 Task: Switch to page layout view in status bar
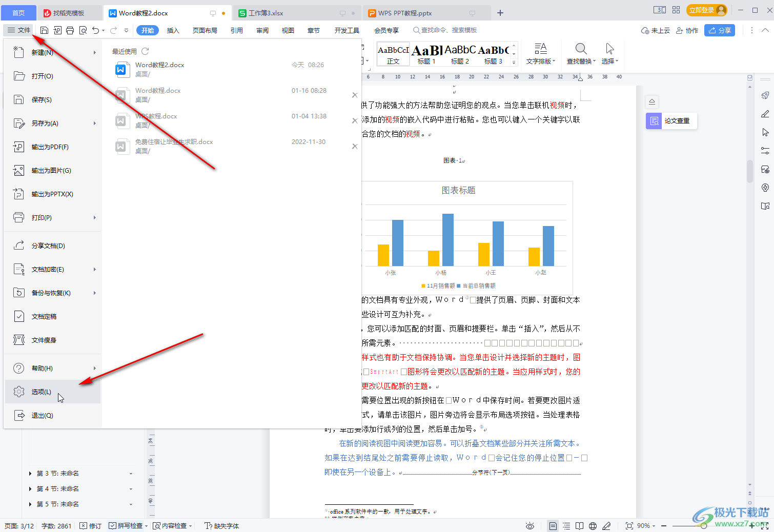[x=553, y=526]
